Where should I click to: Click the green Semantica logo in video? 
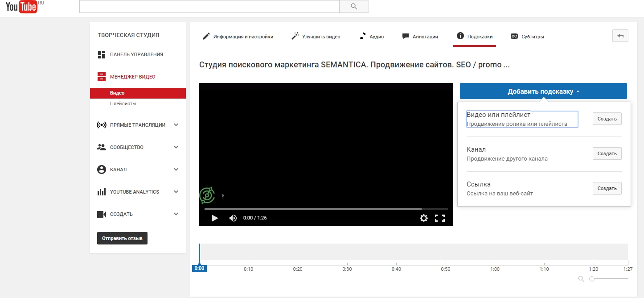[x=207, y=195]
